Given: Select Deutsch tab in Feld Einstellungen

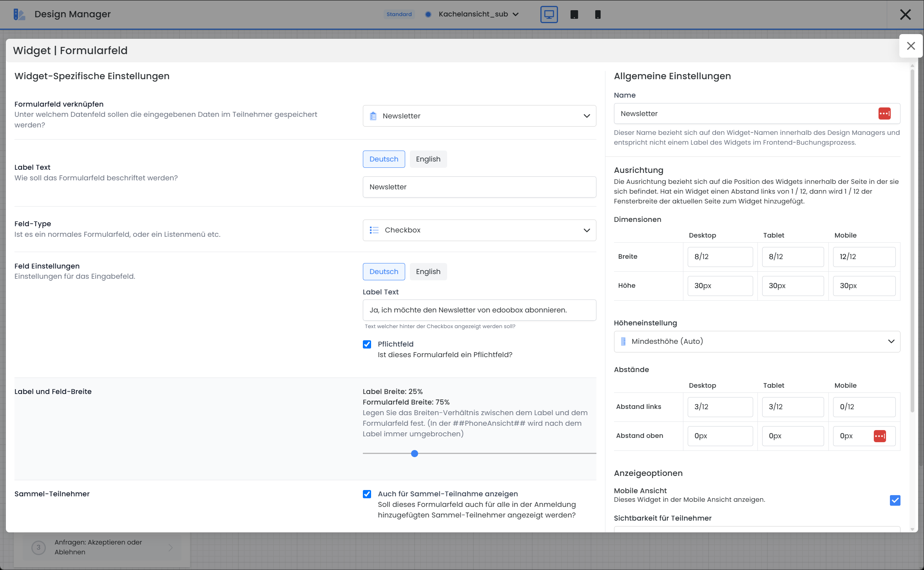Looking at the screenshot, I should coord(384,272).
